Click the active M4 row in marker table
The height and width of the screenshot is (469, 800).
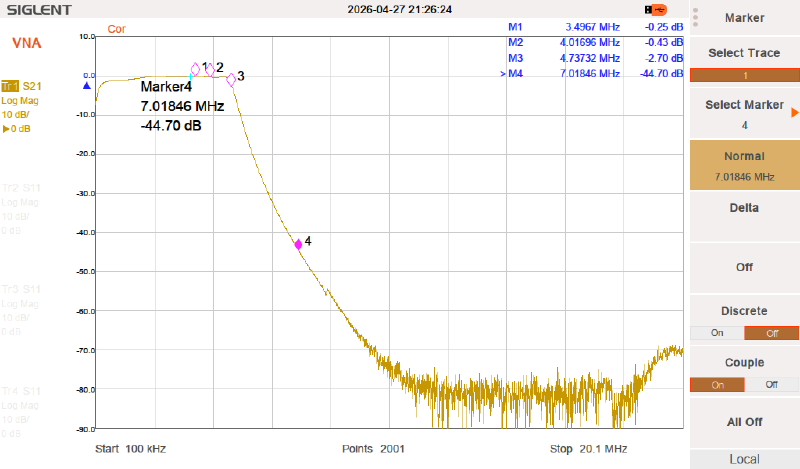point(592,73)
